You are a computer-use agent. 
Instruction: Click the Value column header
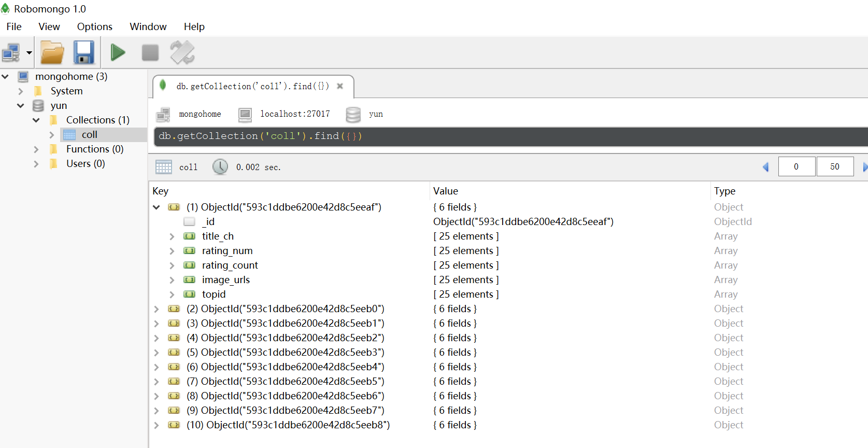tap(570, 191)
